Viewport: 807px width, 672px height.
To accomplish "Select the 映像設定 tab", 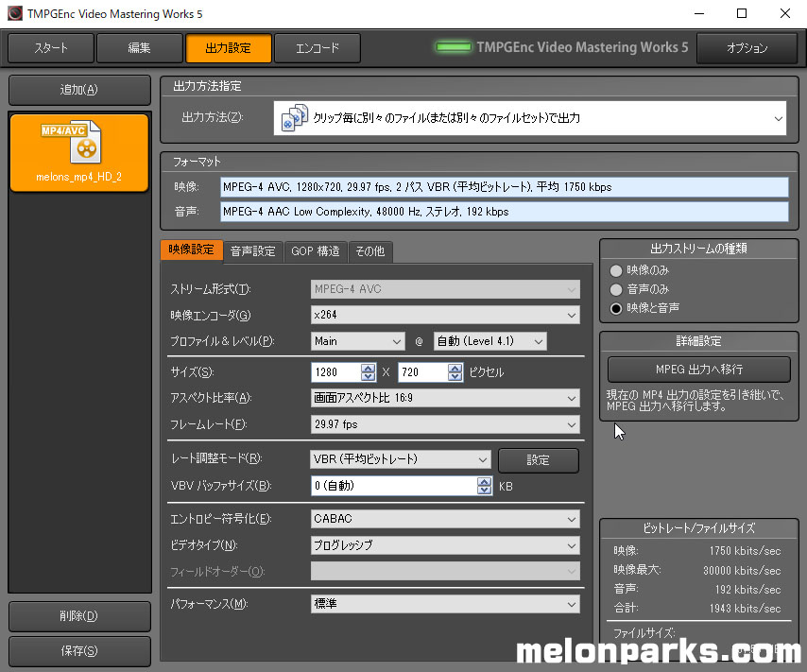I will coord(192,250).
